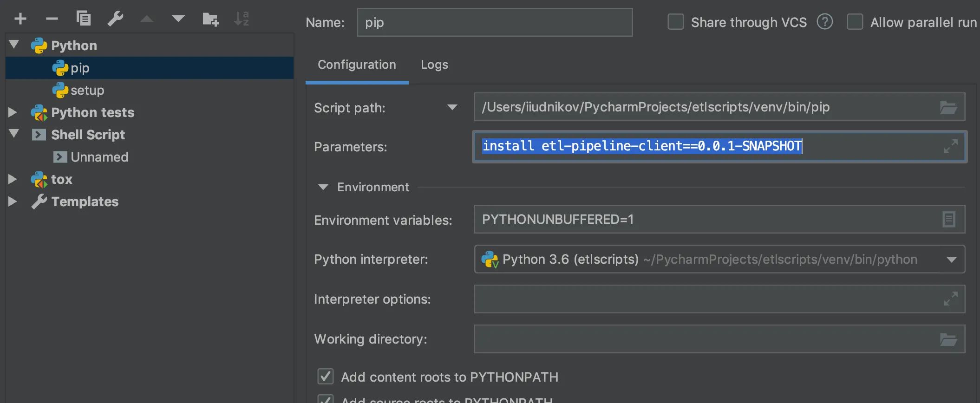Select the pip run configuration
980x403 pixels.
click(x=150, y=68)
